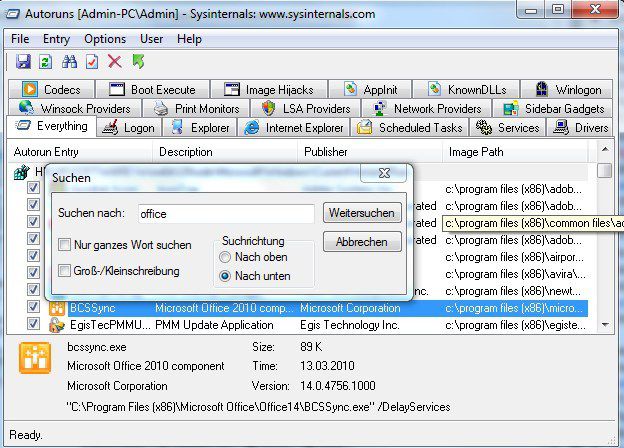
Task: Open the Codecs tab
Action: point(51,90)
